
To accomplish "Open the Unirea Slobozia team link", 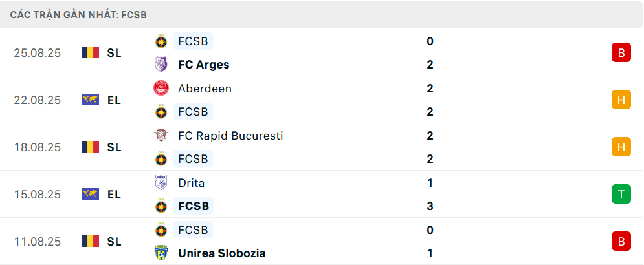I will pos(221,253).
